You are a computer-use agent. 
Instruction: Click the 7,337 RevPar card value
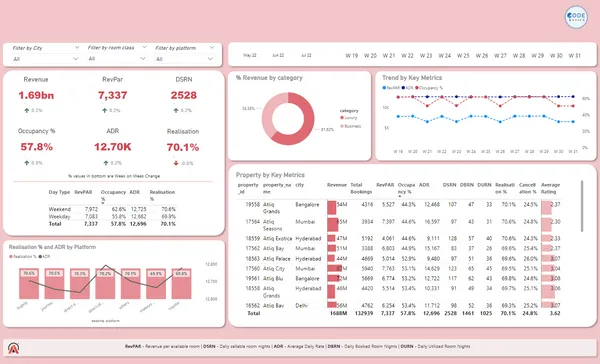(x=112, y=95)
